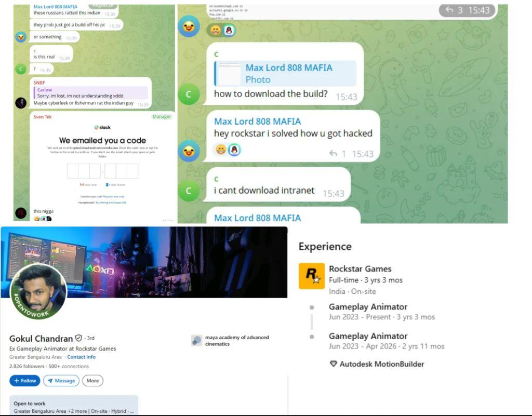The height and width of the screenshot is (416, 532).
Task: Click laughing emoji reaction under the top-right message
Action: [x=215, y=31]
